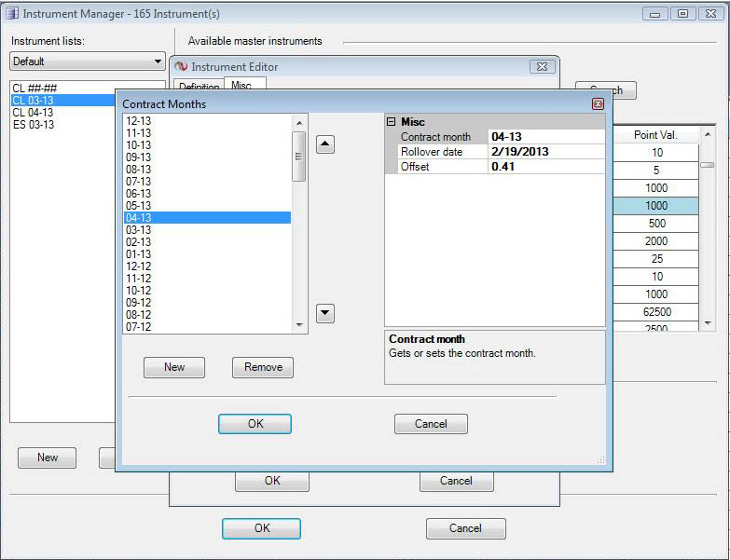The width and height of the screenshot is (730, 560).
Task: Click highlighted Point Val. cell 1000
Action: [x=656, y=206]
